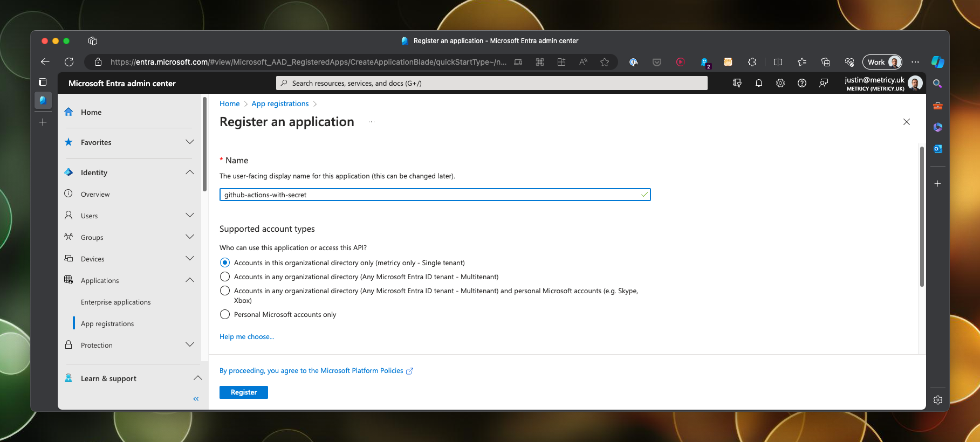The image size is (980, 442).
Task: Expand the Groups menu chevron
Action: click(190, 237)
